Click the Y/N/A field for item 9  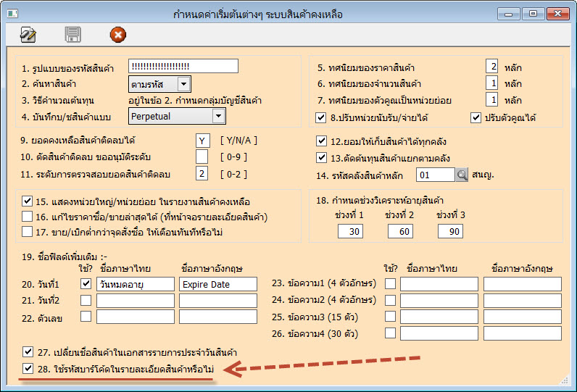[203, 141]
